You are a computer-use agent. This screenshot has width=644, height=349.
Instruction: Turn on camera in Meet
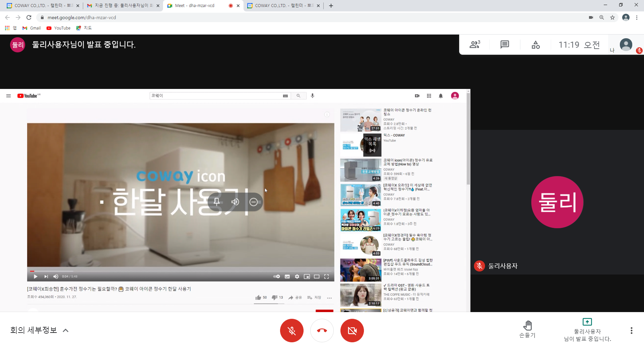(352, 331)
